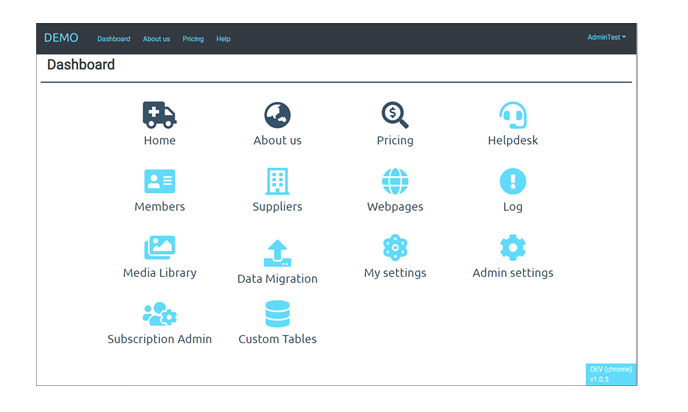Open the Custom Tables database icon

(x=277, y=314)
